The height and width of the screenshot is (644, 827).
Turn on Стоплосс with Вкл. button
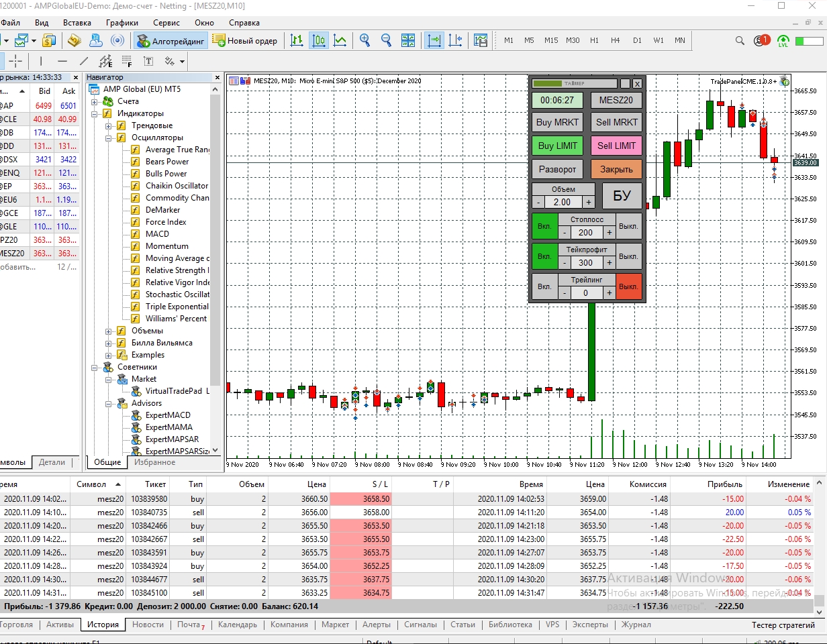(544, 226)
